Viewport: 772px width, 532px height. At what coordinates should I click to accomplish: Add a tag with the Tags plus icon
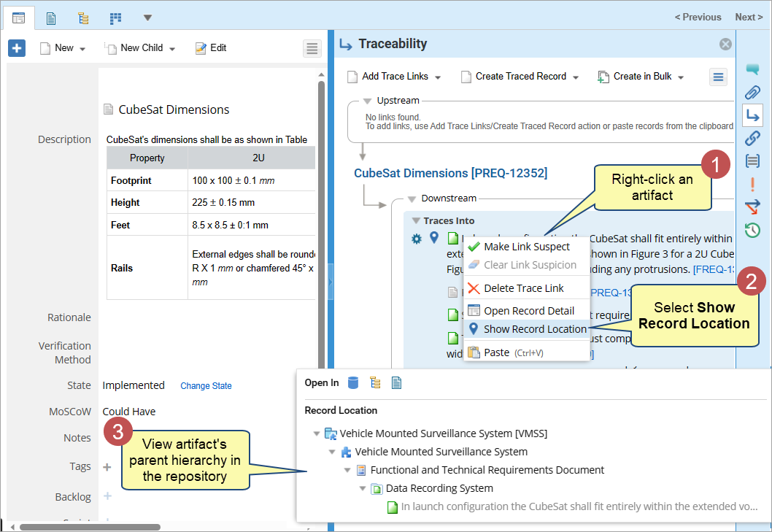(107, 467)
